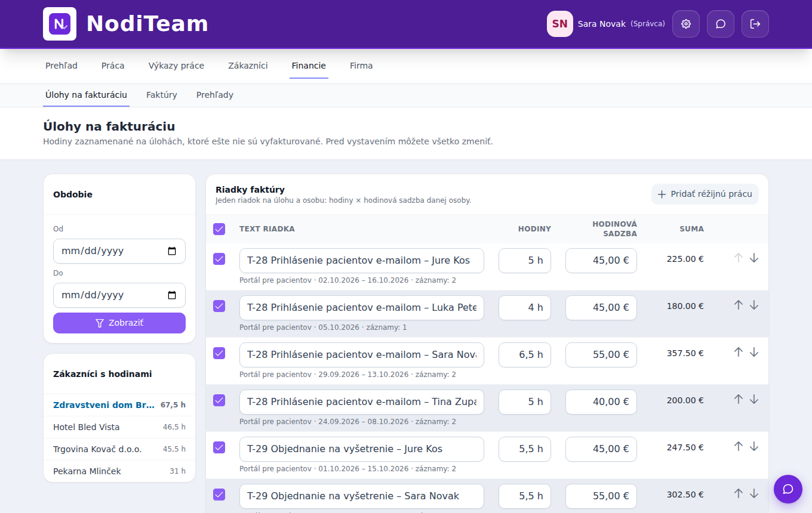Image resolution: width=812 pixels, height=513 pixels.
Task: Move the T-29 Jure Kos row down
Action: pos(754,446)
